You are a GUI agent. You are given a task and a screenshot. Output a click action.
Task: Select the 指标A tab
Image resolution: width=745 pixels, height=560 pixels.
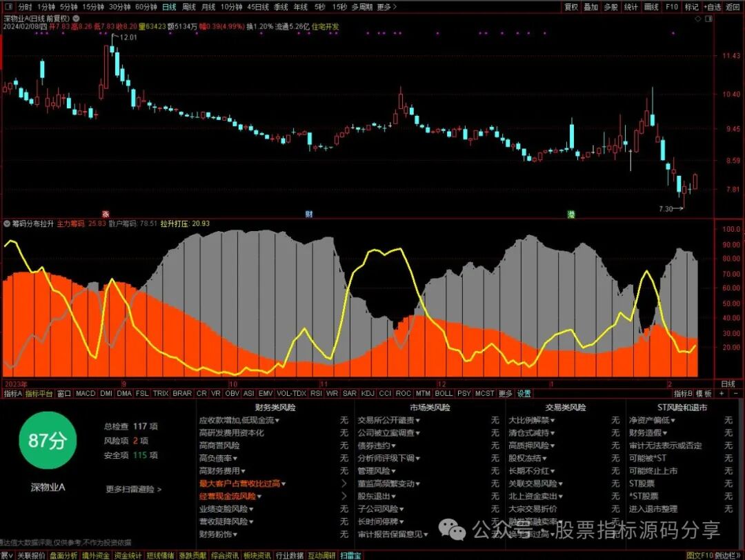(x=13, y=393)
